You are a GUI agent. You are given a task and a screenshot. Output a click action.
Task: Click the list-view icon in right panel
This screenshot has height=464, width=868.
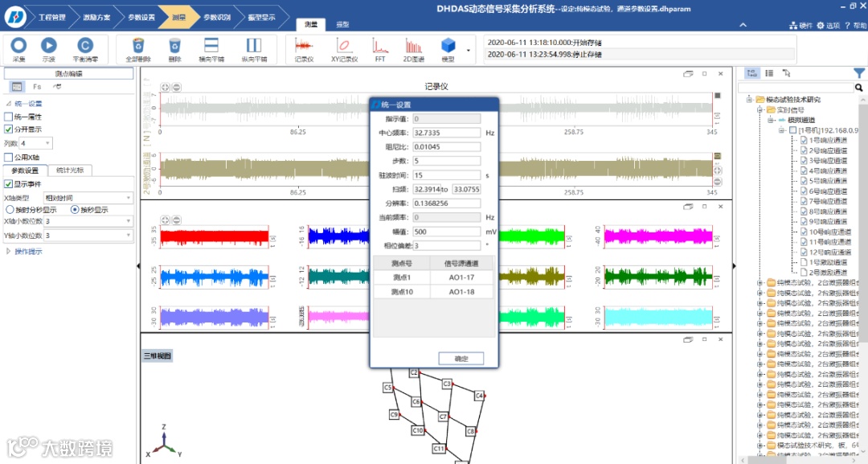769,73
